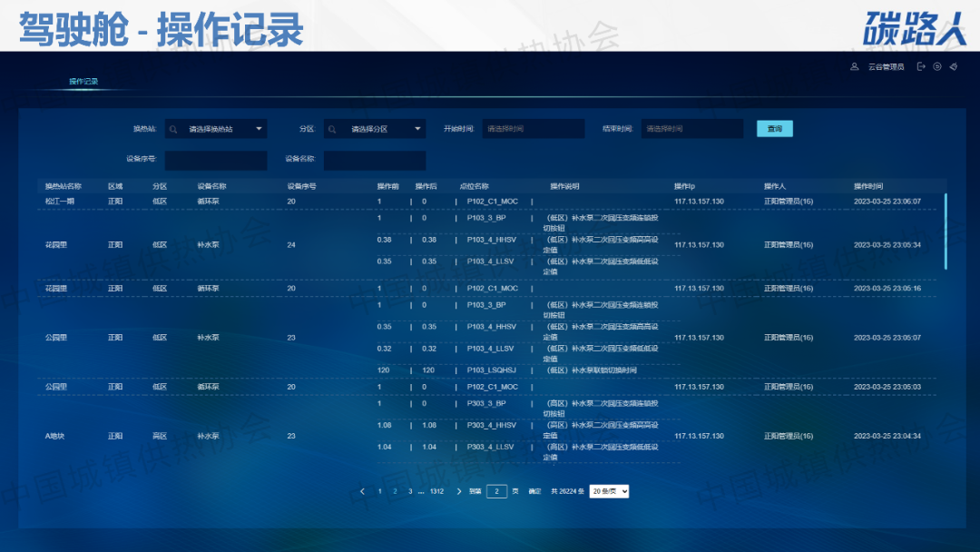
Task: Click the 跳至 page number input box
Action: pyautogui.click(x=496, y=491)
